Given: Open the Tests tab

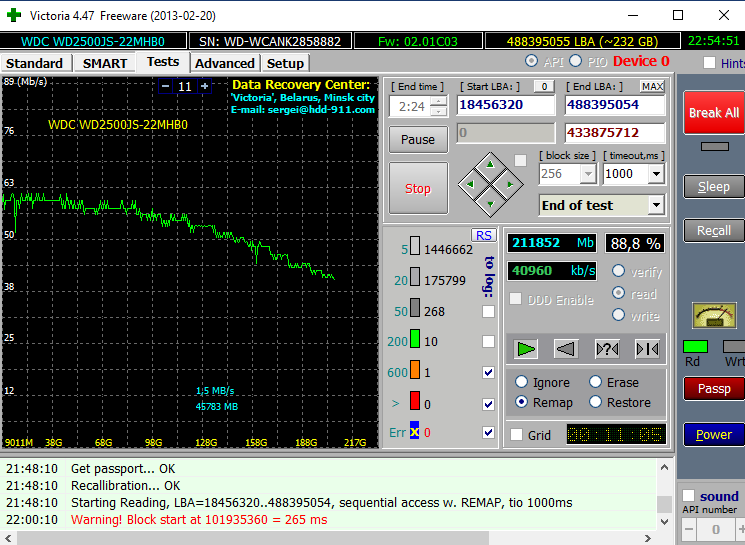Looking at the screenshot, I should coord(163,62).
